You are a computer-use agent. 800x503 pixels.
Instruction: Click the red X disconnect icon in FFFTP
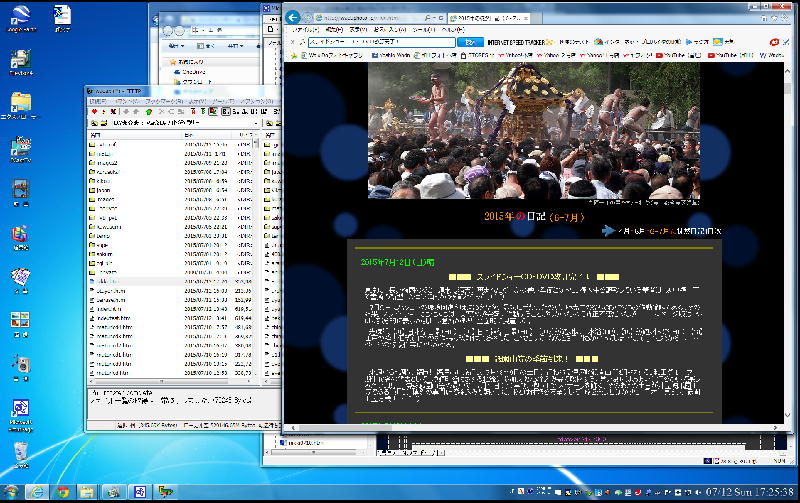pos(113,111)
